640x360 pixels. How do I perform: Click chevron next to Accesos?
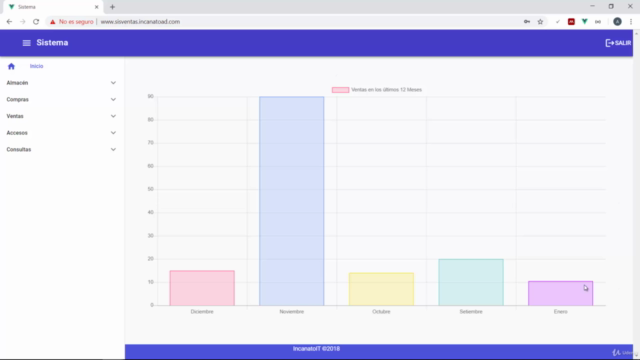(113, 133)
